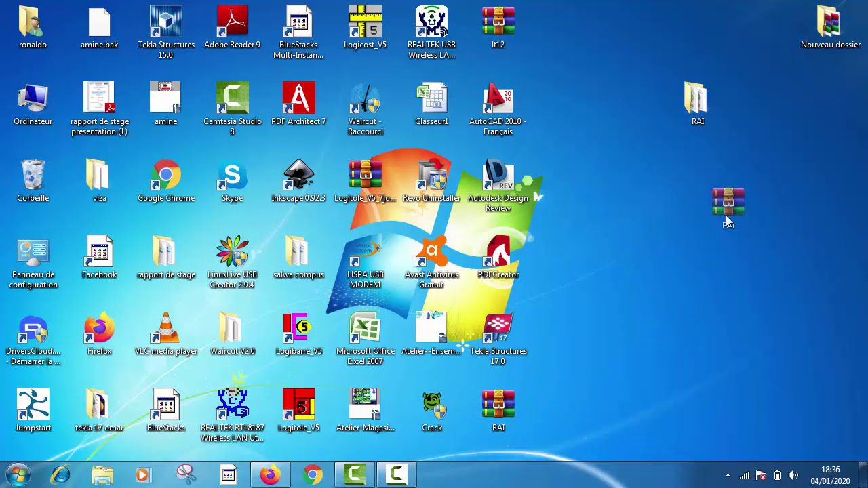
Task: Open the tekla 17 omar folder
Action: [99, 405]
